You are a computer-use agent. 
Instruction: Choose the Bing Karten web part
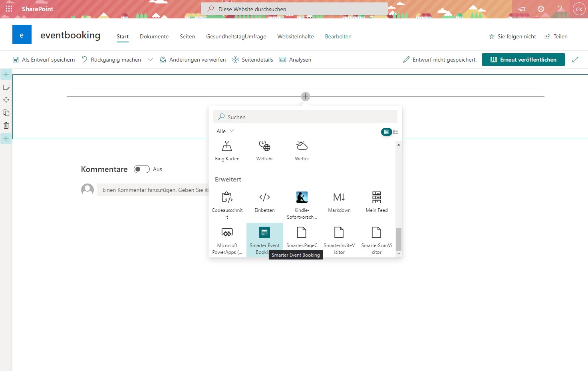pyautogui.click(x=227, y=151)
